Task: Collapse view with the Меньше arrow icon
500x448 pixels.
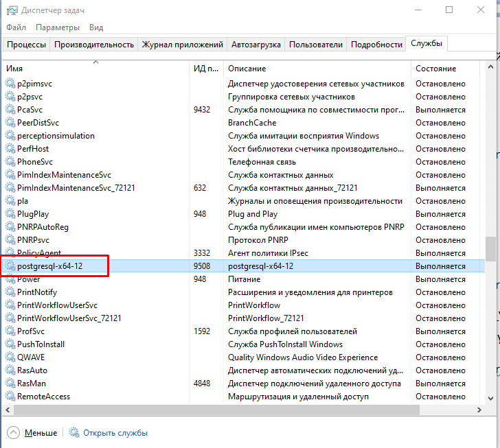Action: tap(14, 433)
